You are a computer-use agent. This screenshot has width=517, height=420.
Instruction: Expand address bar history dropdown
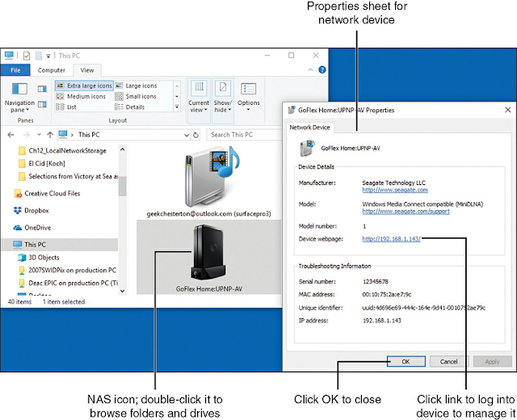click(187, 135)
